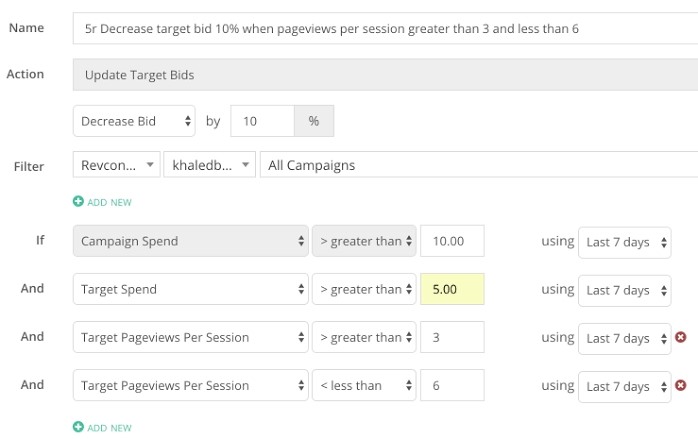This screenshot has width=698, height=439.
Task: Edit the value 6 threshold field
Action: [x=452, y=385]
